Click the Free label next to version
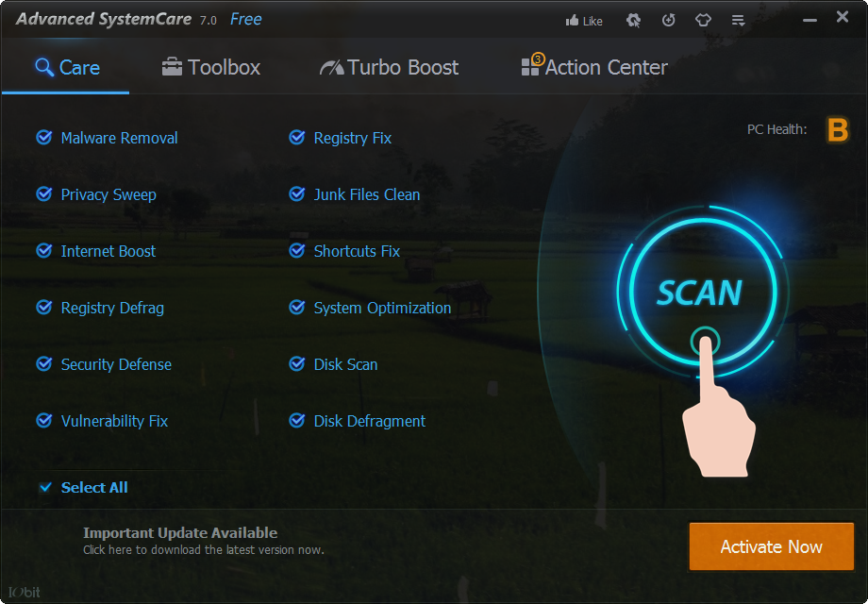868x604 pixels. (244, 18)
